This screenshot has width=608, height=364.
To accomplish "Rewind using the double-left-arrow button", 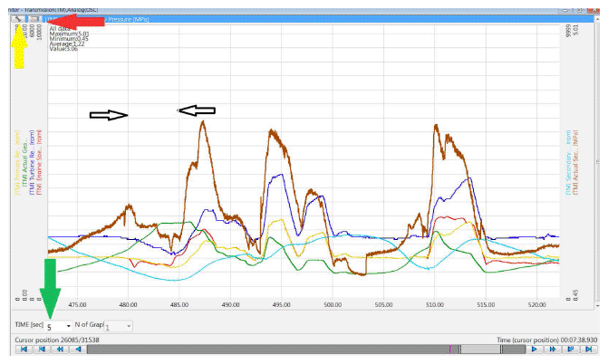I will click(59, 350).
